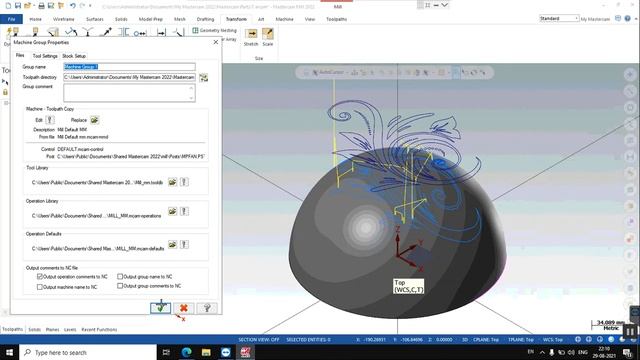Open the Tool Settings dialog tab
640x360 pixels.
[x=45, y=56]
